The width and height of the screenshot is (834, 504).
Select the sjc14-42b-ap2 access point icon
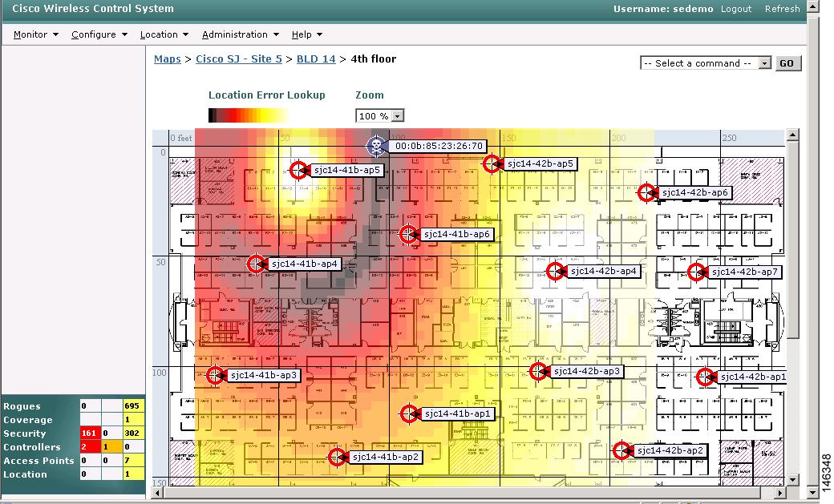coord(622,451)
